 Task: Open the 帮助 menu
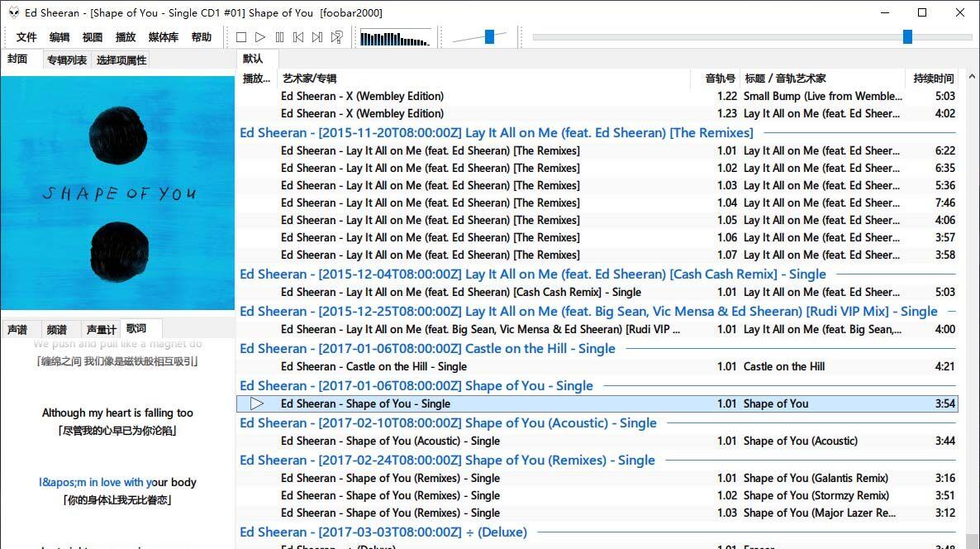[x=202, y=37]
